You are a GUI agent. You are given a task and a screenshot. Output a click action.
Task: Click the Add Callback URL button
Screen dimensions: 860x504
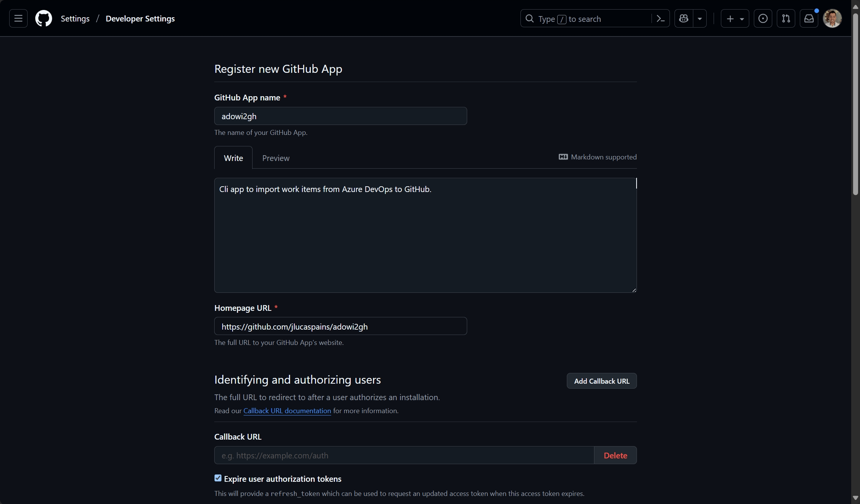[x=601, y=381]
